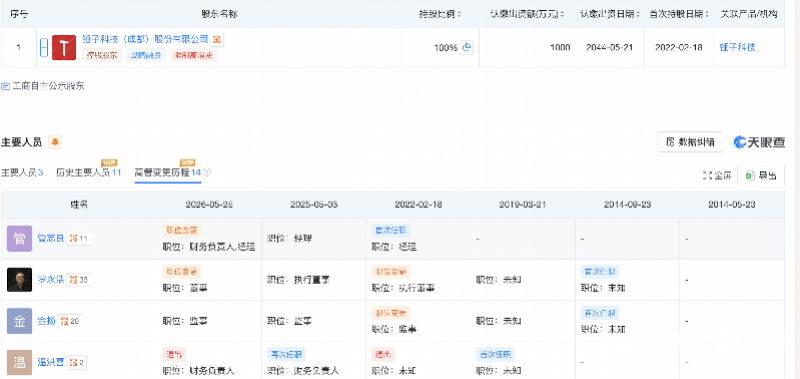Click the red 退出 tag in 温洪喜's 2026-05-25 cell
This screenshot has height=379, width=800.
[174, 354]
